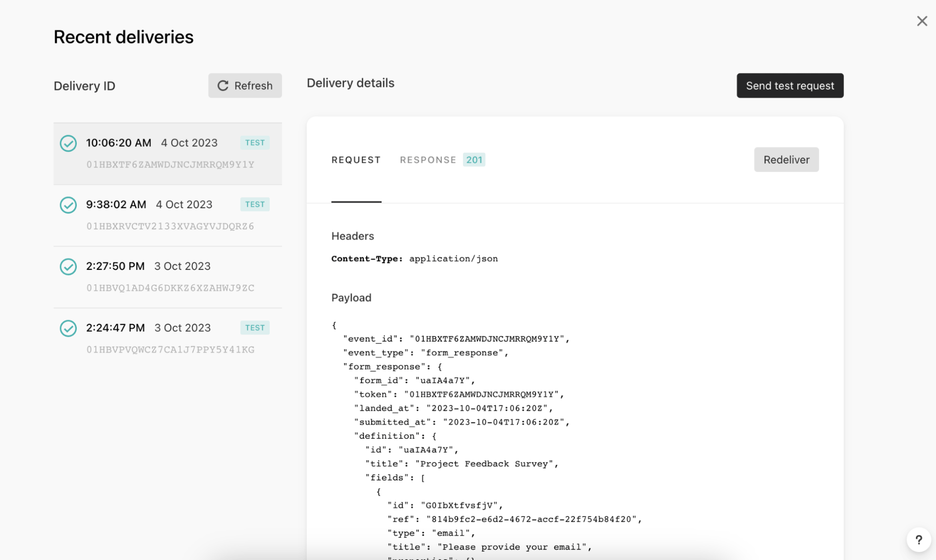Click success checkmark icon for 9:38:02 AM delivery

pyautogui.click(x=68, y=205)
